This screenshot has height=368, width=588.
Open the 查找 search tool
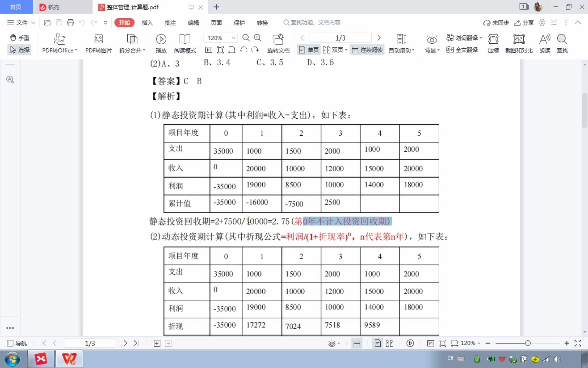562,43
